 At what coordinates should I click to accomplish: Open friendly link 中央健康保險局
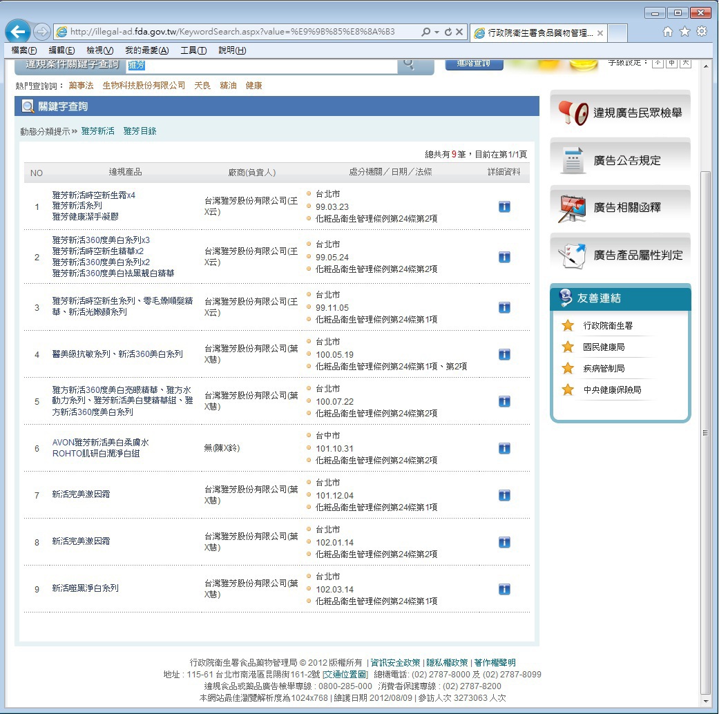click(612, 390)
